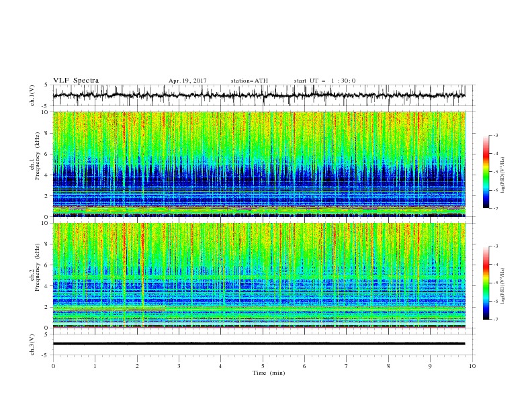Screen dimensions: 532x411
Task: Click inside the ch.1 spectrogram panel
Action: (259, 164)
